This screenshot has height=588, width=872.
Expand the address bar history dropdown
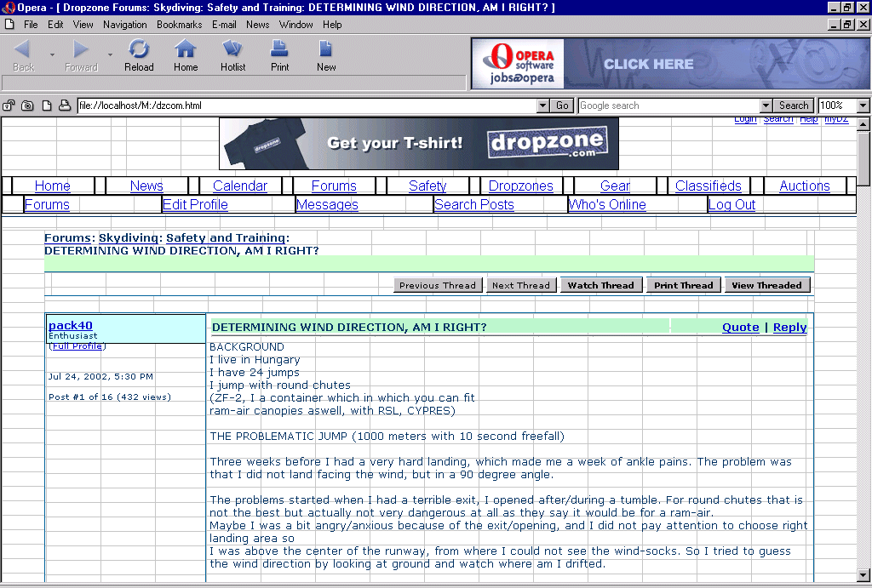(x=543, y=106)
